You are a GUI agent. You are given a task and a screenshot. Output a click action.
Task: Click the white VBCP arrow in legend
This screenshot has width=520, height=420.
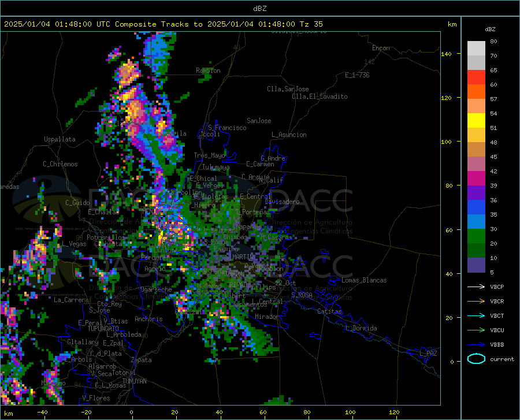[x=476, y=287]
